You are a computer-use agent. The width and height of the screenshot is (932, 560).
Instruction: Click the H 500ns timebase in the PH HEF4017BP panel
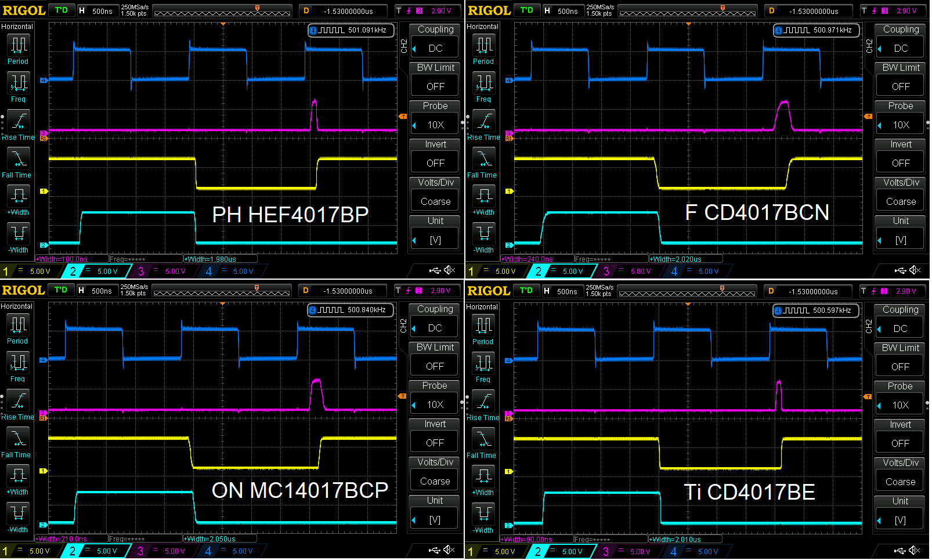pyautogui.click(x=97, y=10)
